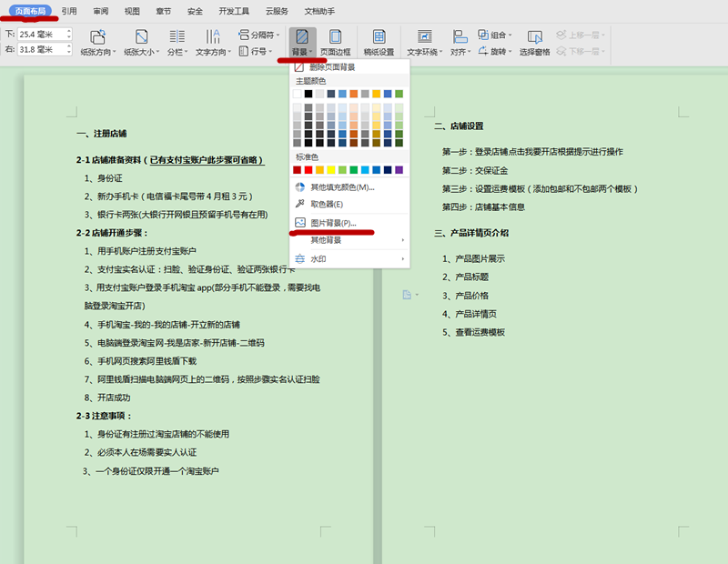Open the 旋转 rotate dropdown
The width and height of the screenshot is (728, 564).
coord(495,51)
